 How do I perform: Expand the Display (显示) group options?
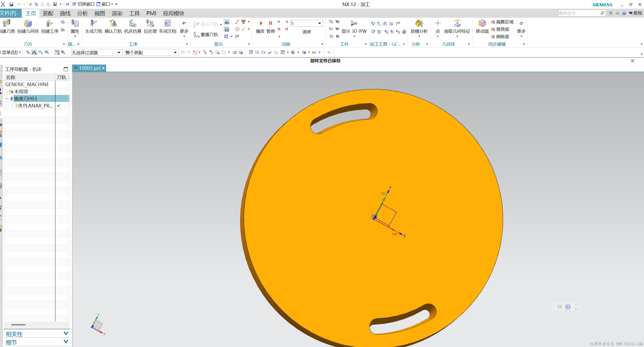click(x=249, y=44)
